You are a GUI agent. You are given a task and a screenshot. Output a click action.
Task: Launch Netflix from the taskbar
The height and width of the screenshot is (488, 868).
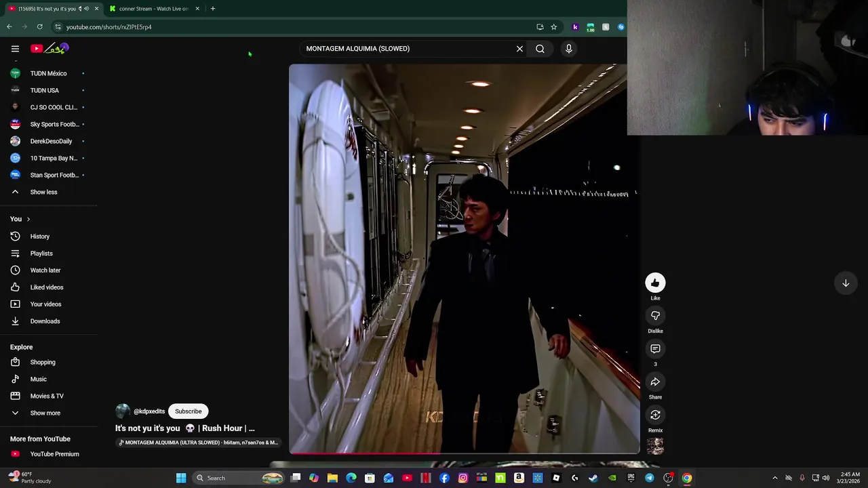[426, 478]
